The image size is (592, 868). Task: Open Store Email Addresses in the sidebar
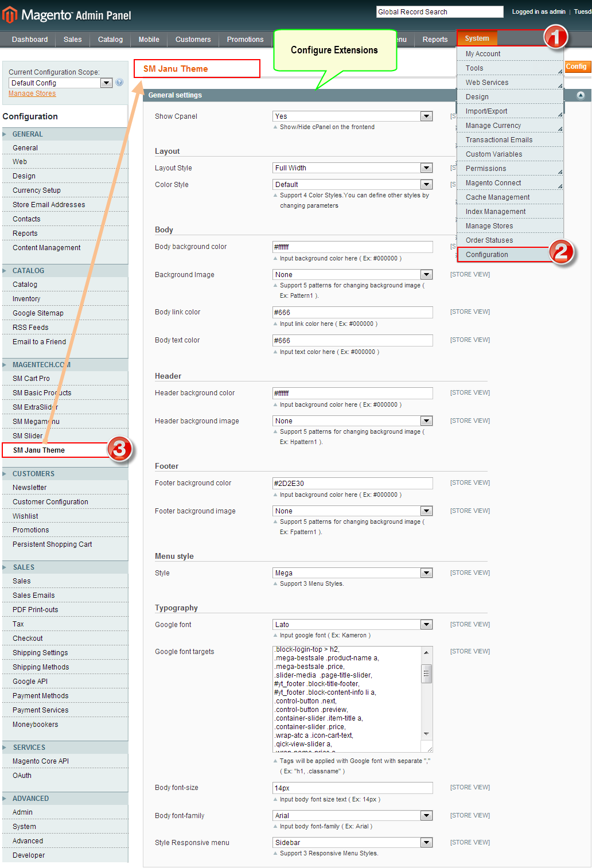(x=49, y=205)
